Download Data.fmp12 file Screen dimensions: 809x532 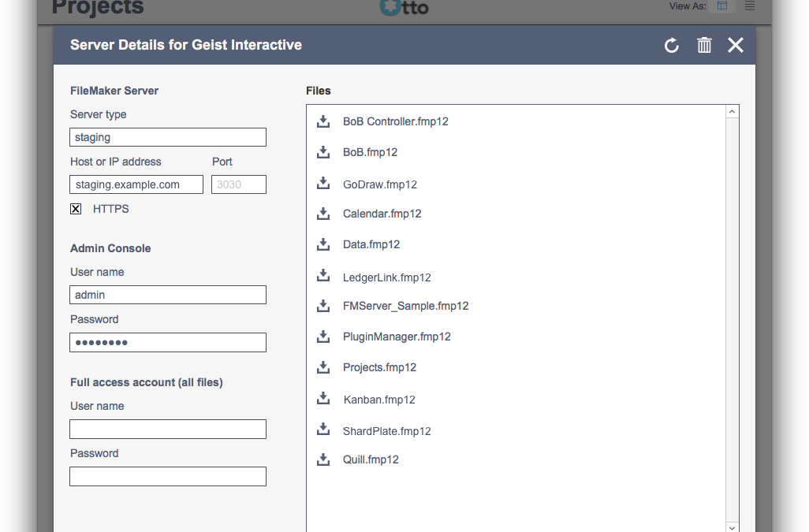[323, 244]
